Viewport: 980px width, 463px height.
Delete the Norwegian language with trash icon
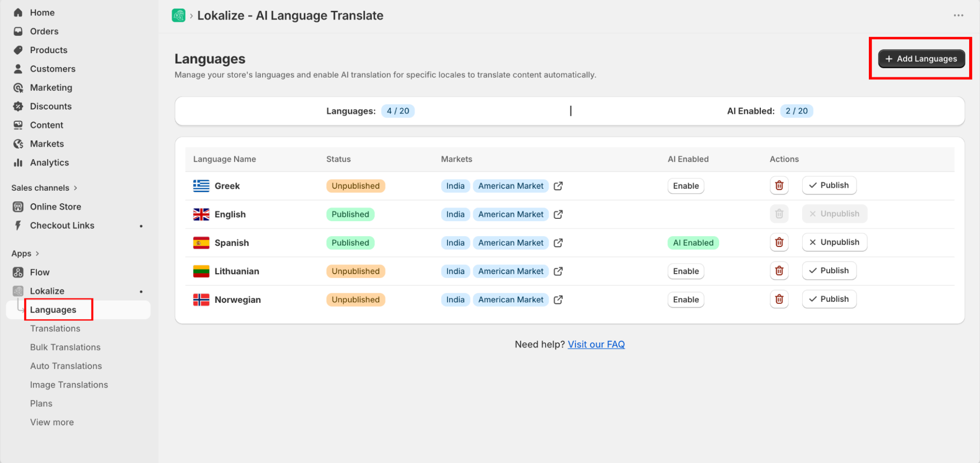pyautogui.click(x=779, y=299)
